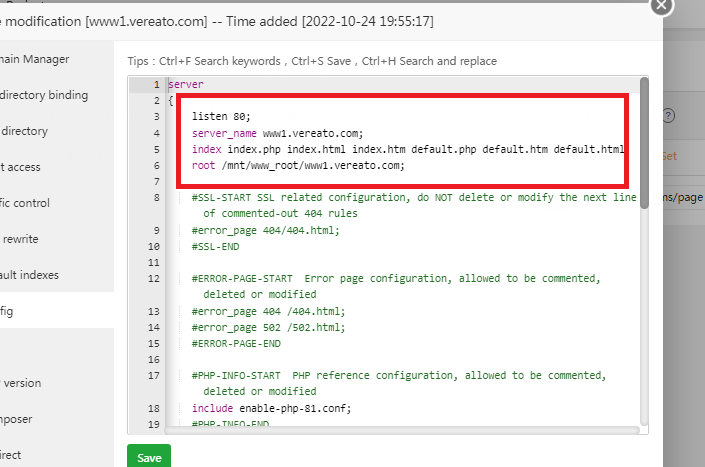Click the root /mnt/www_root path line
The width and height of the screenshot is (705, 467).
click(x=298, y=165)
